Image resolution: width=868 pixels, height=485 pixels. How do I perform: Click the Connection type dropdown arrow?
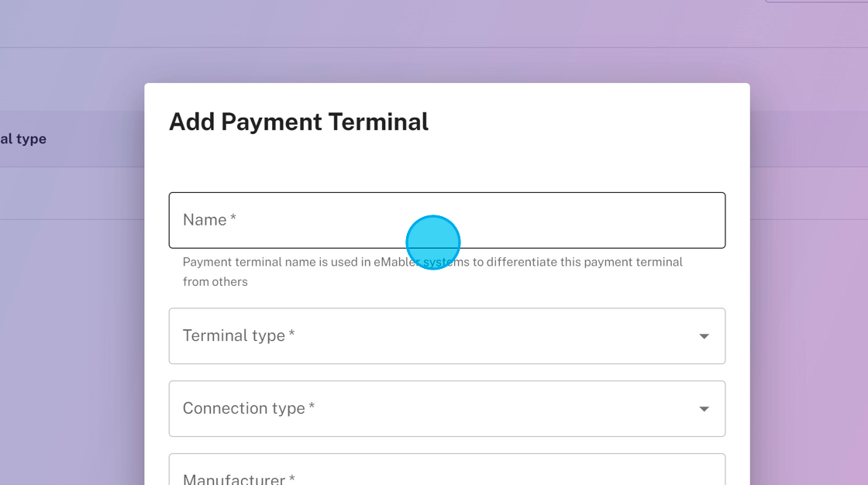pyautogui.click(x=704, y=409)
